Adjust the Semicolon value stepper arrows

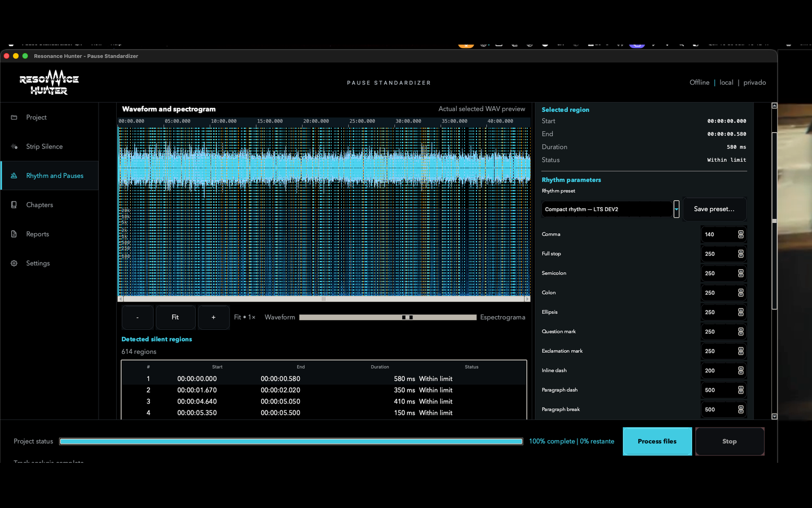point(741,273)
